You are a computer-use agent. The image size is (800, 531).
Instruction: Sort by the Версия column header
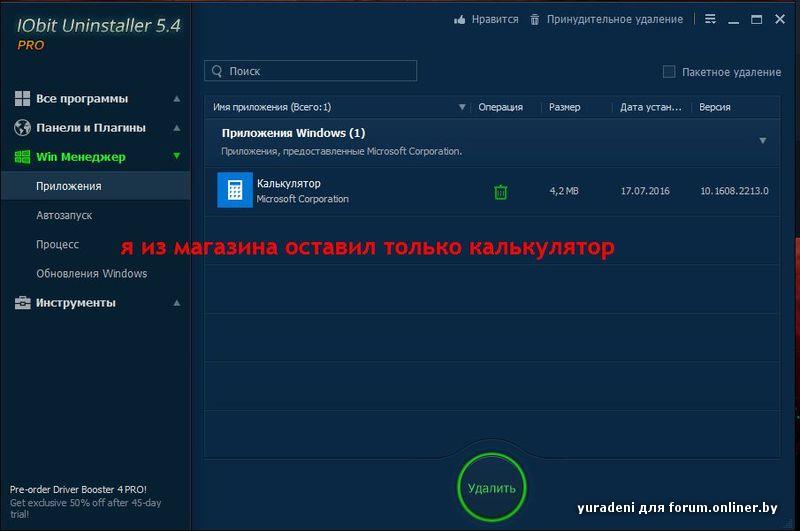(714, 107)
